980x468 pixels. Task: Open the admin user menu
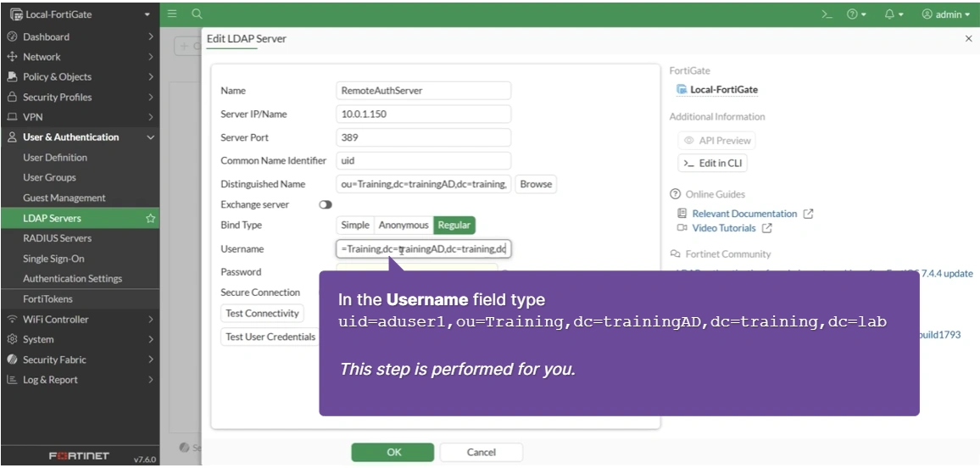(945, 14)
